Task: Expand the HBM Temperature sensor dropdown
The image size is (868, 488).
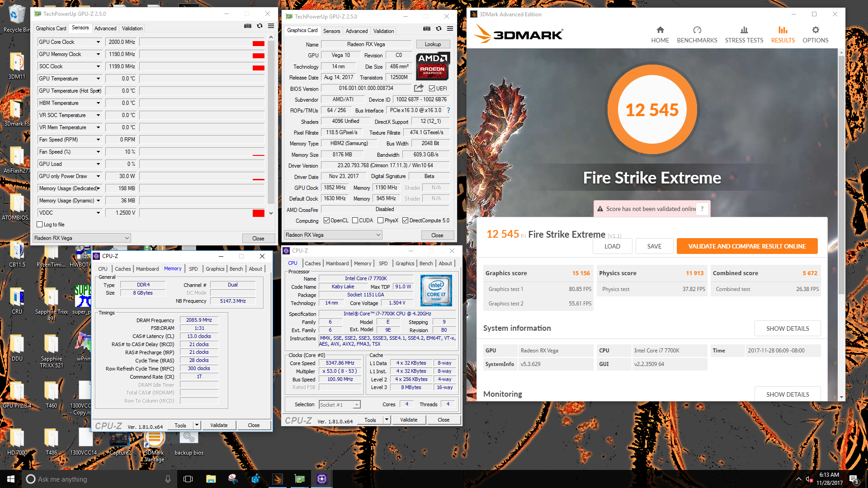Action: [98, 103]
